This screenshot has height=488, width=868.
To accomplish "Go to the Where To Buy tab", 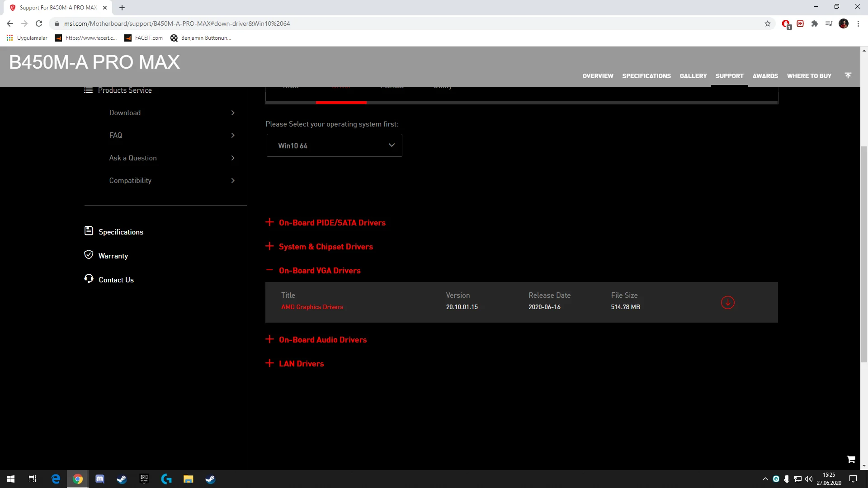I will tap(809, 76).
